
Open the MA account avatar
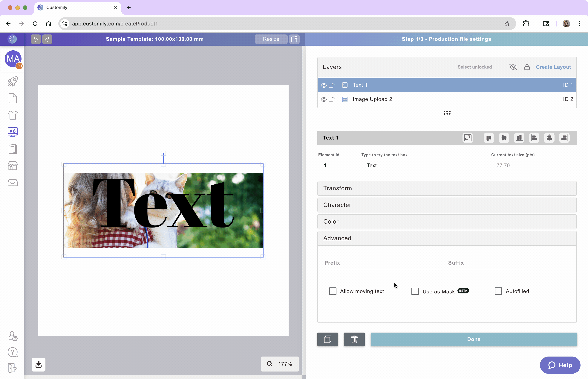coord(13,59)
